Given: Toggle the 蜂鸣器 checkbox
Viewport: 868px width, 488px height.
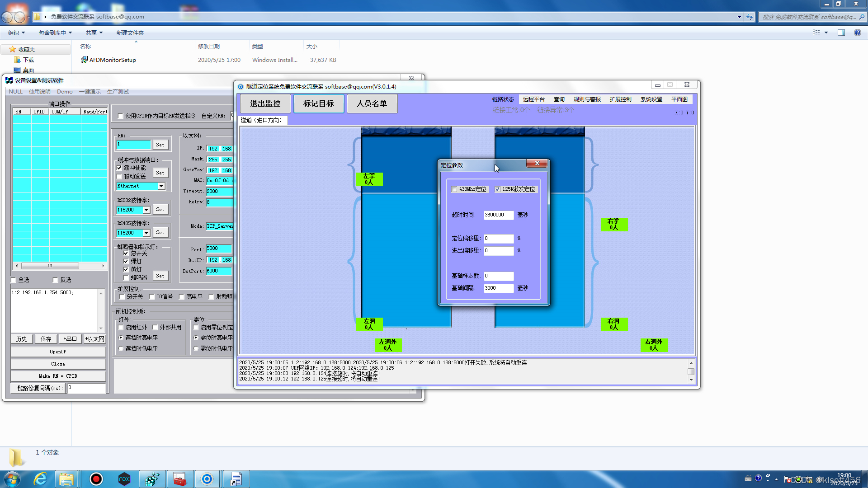Looking at the screenshot, I should [126, 277].
